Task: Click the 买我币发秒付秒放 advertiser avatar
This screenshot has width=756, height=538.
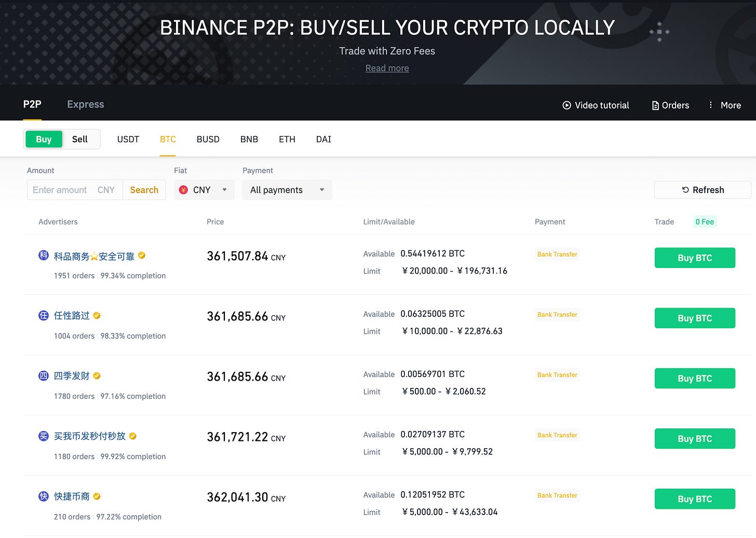Action: pos(44,436)
